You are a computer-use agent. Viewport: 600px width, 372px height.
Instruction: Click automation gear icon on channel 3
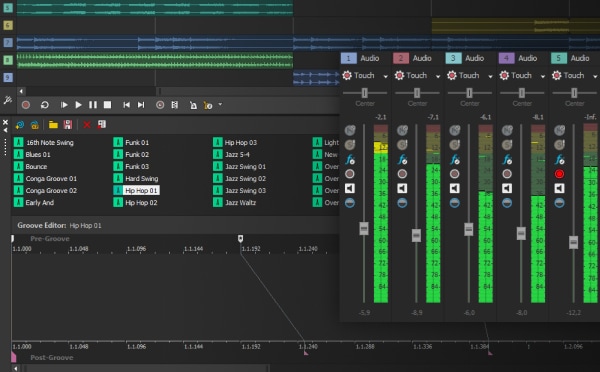(x=452, y=75)
